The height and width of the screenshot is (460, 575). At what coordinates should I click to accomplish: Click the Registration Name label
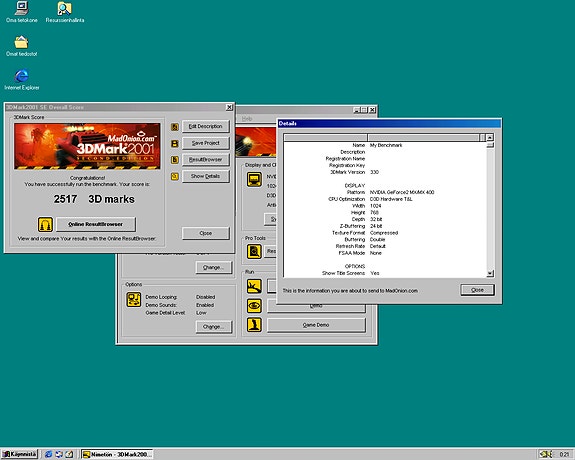tap(345, 159)
